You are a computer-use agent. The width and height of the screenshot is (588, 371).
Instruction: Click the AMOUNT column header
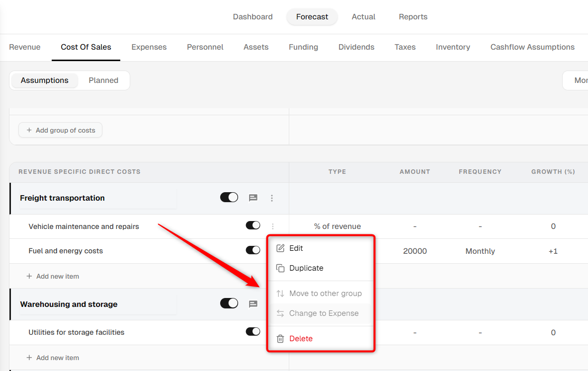[415, 172]
